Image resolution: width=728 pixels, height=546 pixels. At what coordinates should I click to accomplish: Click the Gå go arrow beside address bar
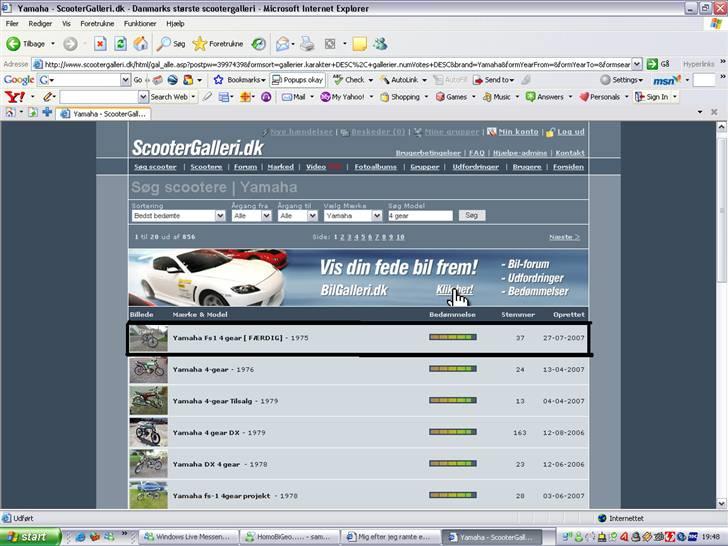[658, 64]
